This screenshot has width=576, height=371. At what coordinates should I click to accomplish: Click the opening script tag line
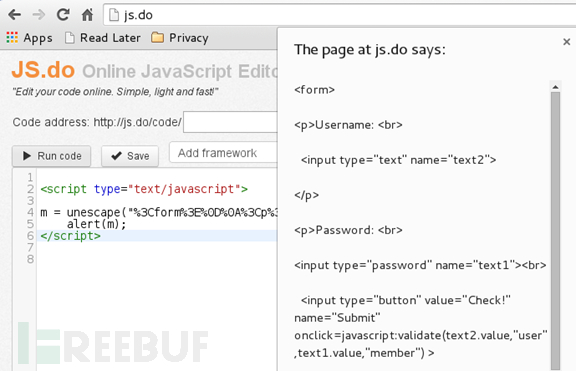(x=144, y=189)
